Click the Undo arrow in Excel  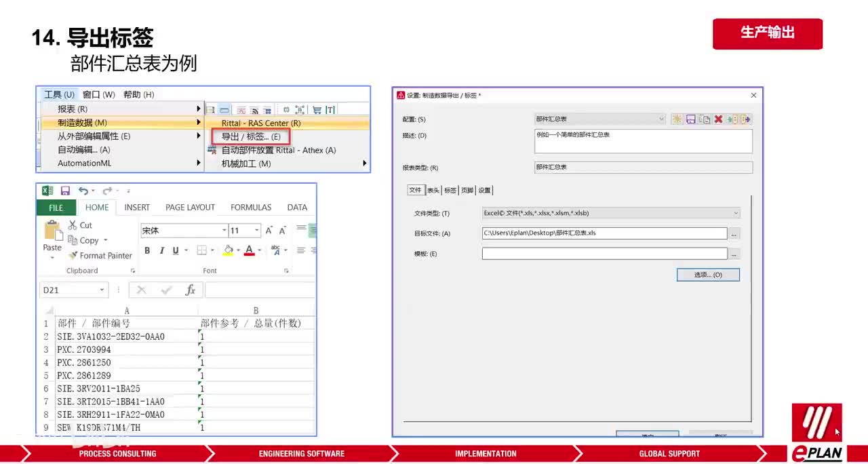(x=83, y=191)
